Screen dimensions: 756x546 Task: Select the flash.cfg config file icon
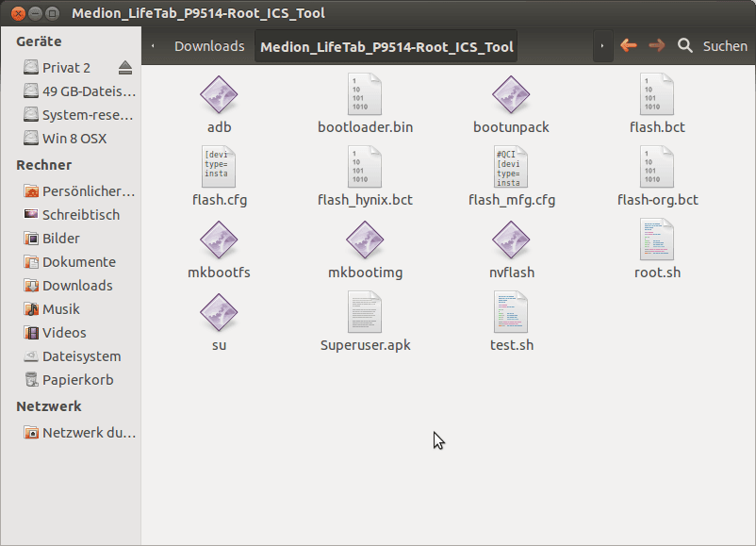[x=219, y=167]
